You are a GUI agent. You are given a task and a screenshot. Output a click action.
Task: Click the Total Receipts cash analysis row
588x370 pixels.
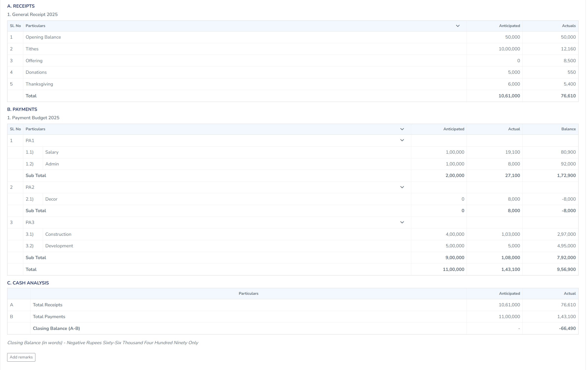click(x=293, y=305)
